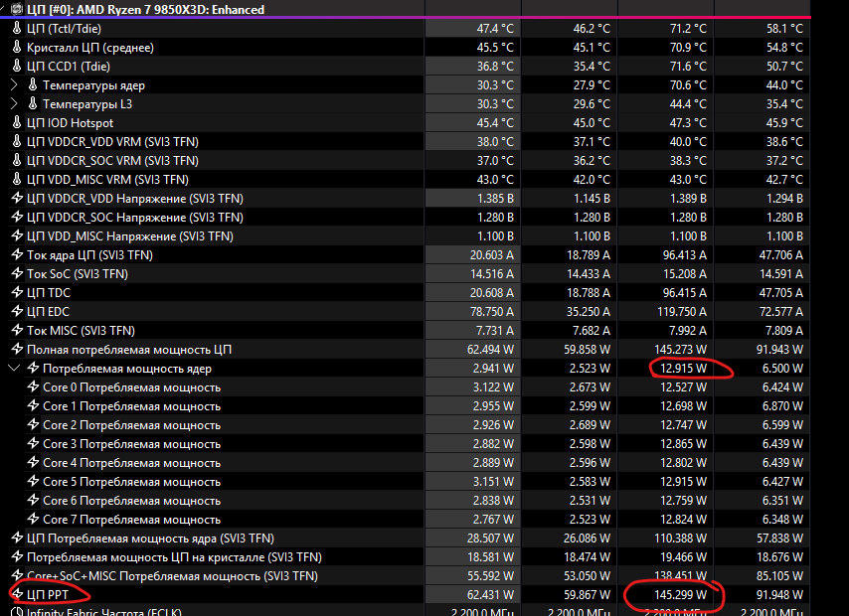Expand the Температуры L3 row

coord(14,104)
